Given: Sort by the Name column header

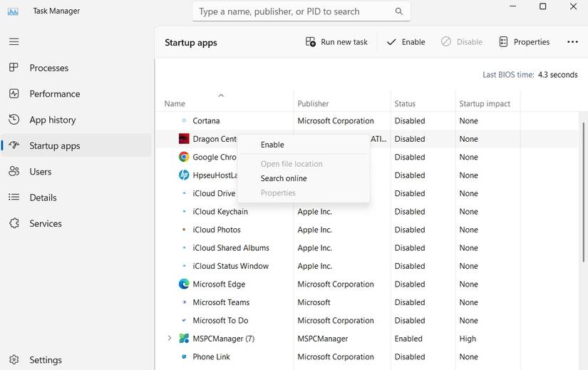Looking at the screenshot, I should click(x=175, y=104).
